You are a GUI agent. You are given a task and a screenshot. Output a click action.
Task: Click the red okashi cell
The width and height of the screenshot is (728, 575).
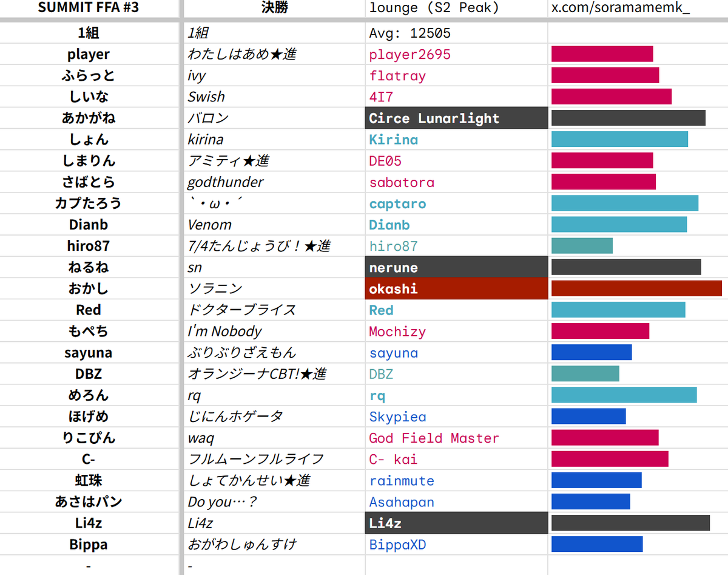point(456,288)
